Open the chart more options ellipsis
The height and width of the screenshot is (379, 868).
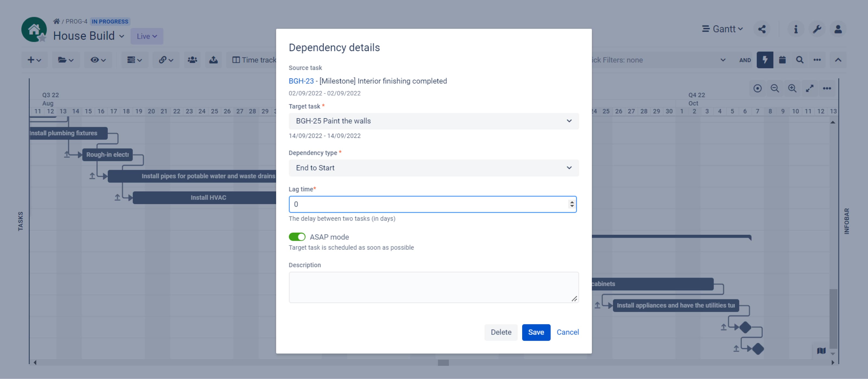point(827,89)
